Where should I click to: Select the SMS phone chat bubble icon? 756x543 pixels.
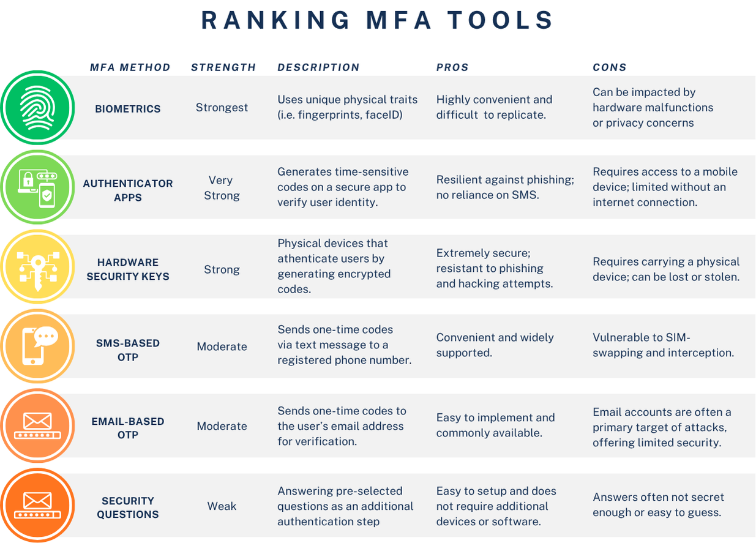tap(37, 346)
